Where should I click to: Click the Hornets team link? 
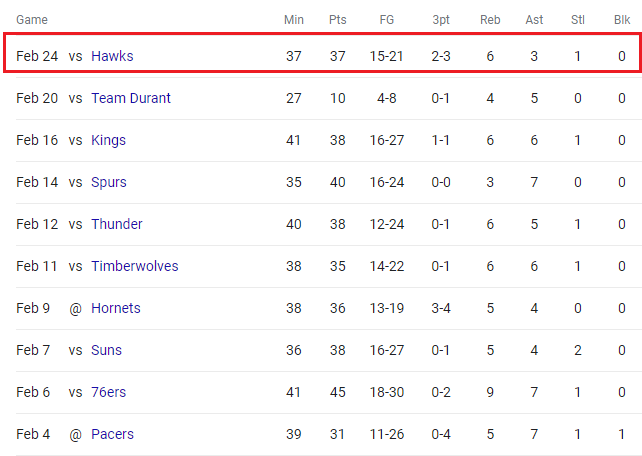point(115,308)
